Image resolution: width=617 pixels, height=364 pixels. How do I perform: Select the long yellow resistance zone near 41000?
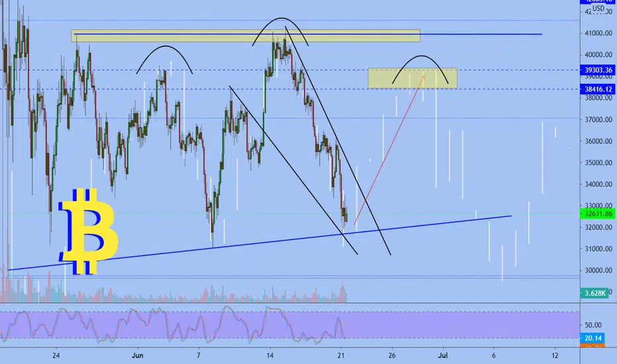[x=246, y=36]
